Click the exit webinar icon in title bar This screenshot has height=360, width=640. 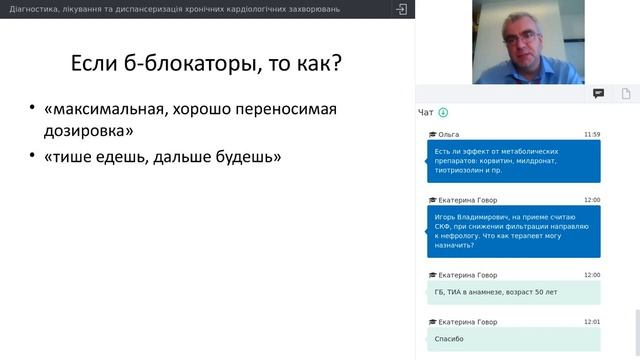(401, 9)
